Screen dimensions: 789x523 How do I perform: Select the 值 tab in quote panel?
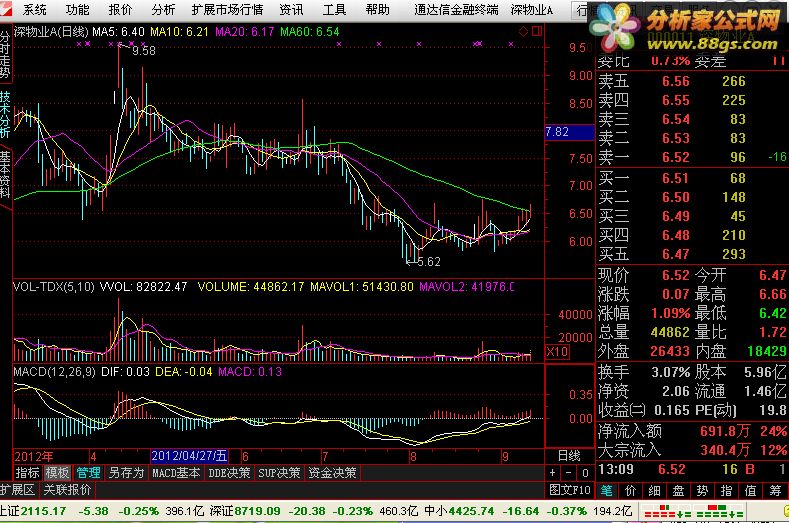tap(750, 490)
